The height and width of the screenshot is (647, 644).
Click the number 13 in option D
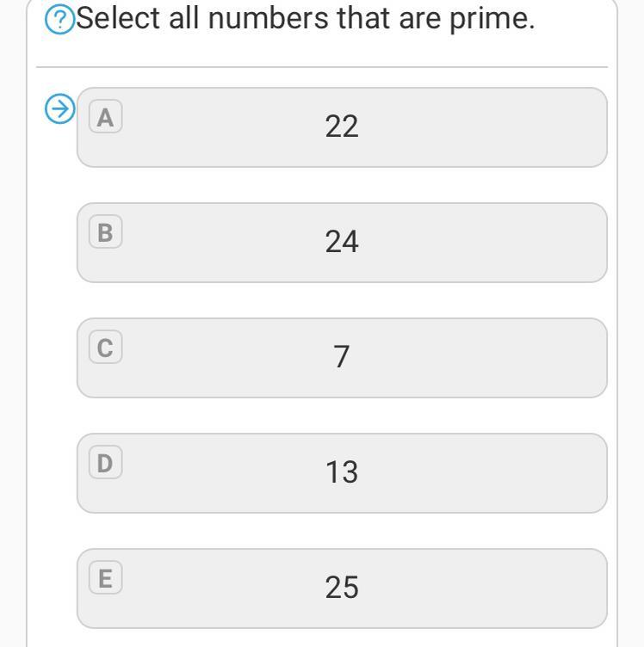point(342,472)
